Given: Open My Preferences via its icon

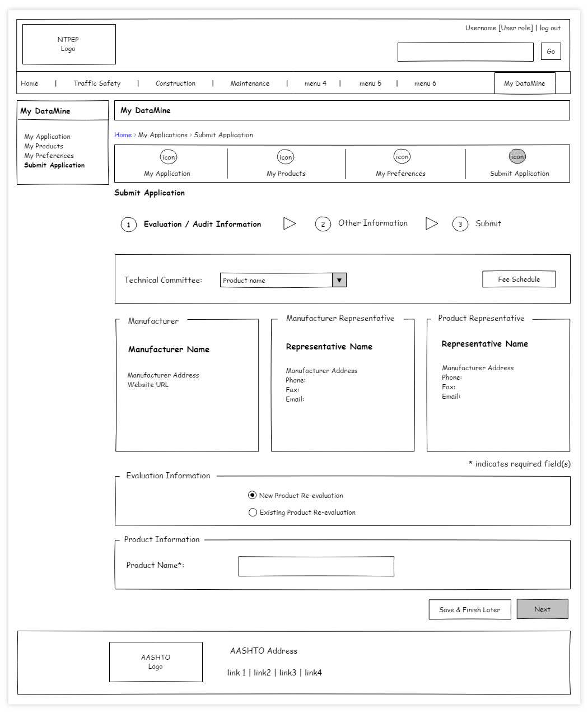Looking at the screenshot, I should tap(402, 157).
